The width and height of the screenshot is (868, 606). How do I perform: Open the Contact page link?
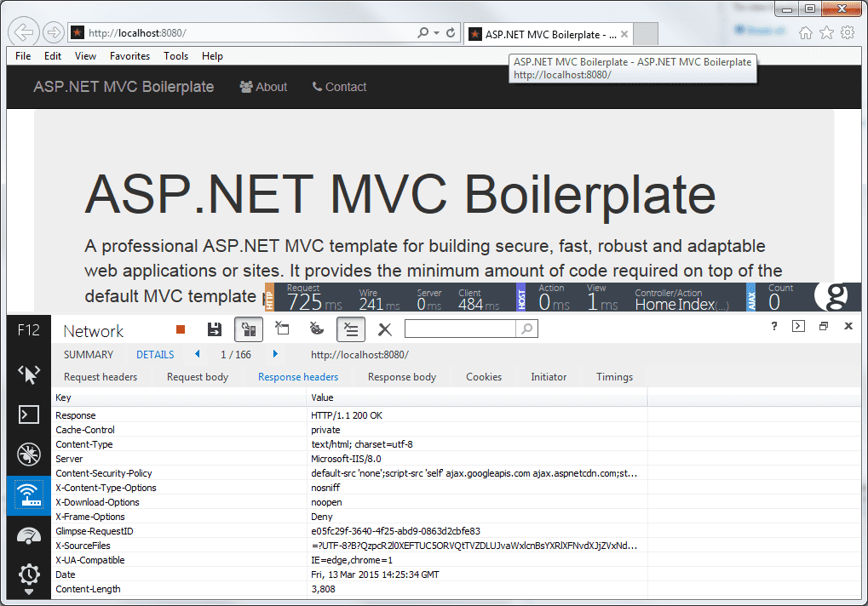(x=339, y=87)
